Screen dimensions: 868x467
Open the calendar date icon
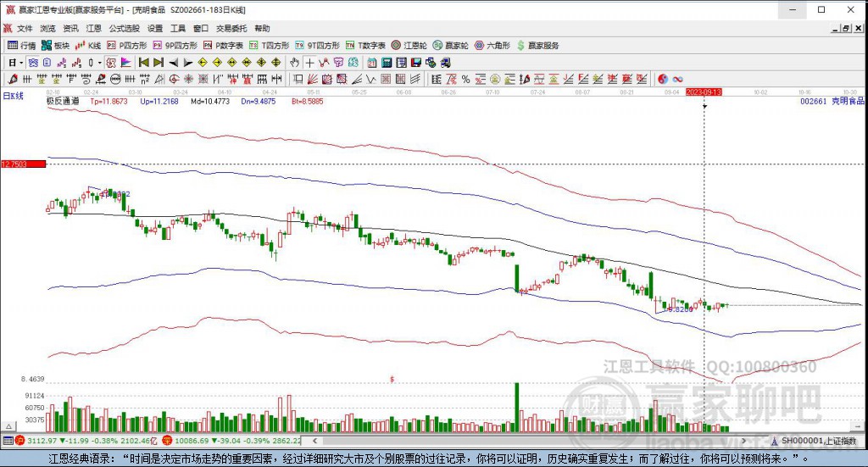pos(372,63)
